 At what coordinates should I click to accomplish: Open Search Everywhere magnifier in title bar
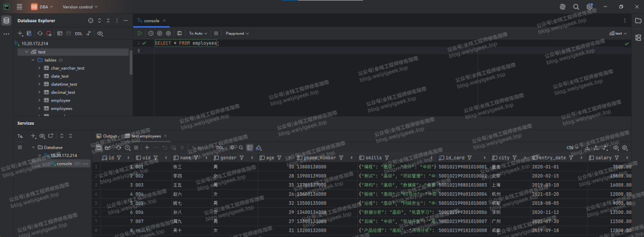(x=576, y=7)
